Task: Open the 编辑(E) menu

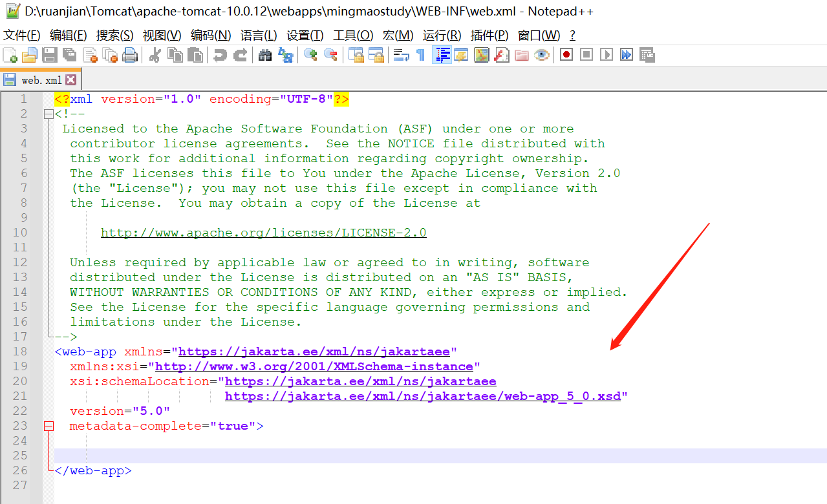Action: [x=68, y=35]
